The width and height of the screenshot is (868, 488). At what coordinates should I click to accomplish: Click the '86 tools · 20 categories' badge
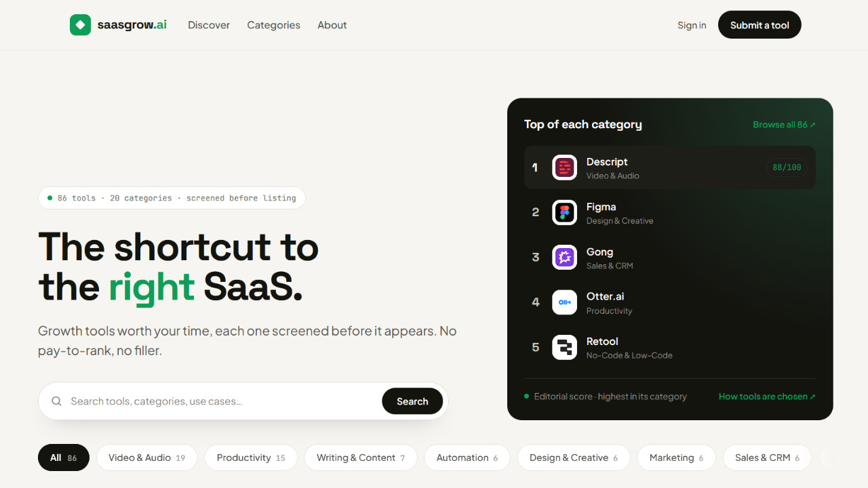172,198
